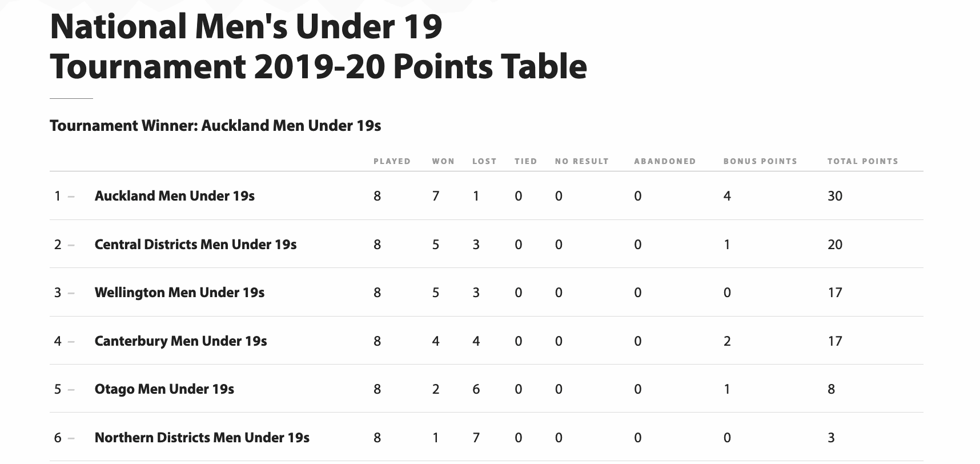Open Central Districts Men Under 19s link
The image size is (980, 464).
tap(195, 245)
